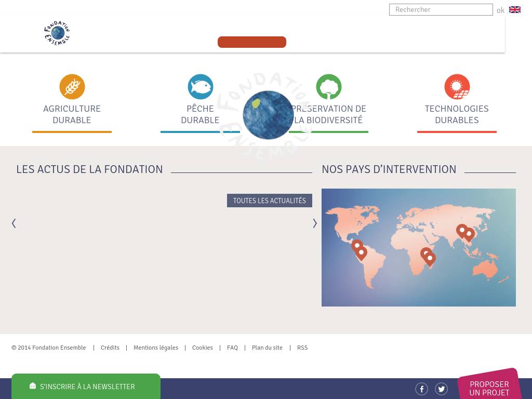Viewport: 532px width, 399px height.
Task: Submit search with the ok button
Action: [500, 10]
